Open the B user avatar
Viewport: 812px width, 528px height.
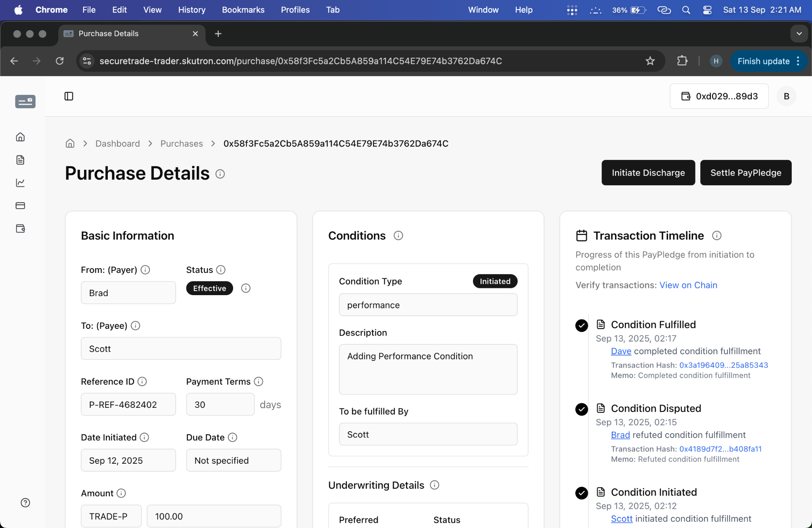click(787, 96)
